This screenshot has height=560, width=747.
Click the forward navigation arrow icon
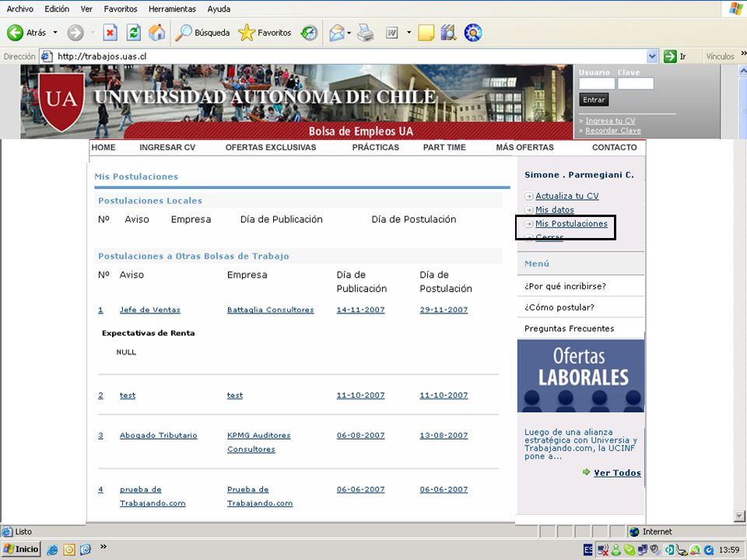point(75,33)
